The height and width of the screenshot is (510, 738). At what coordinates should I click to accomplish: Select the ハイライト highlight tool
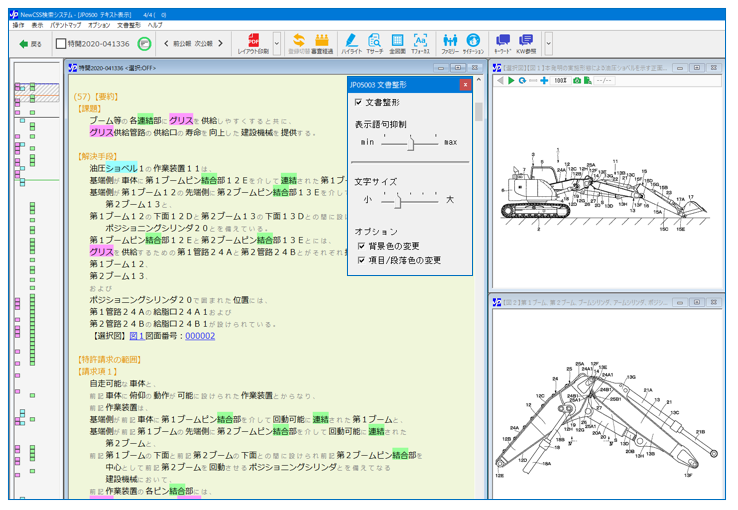(x=351, y=44)
